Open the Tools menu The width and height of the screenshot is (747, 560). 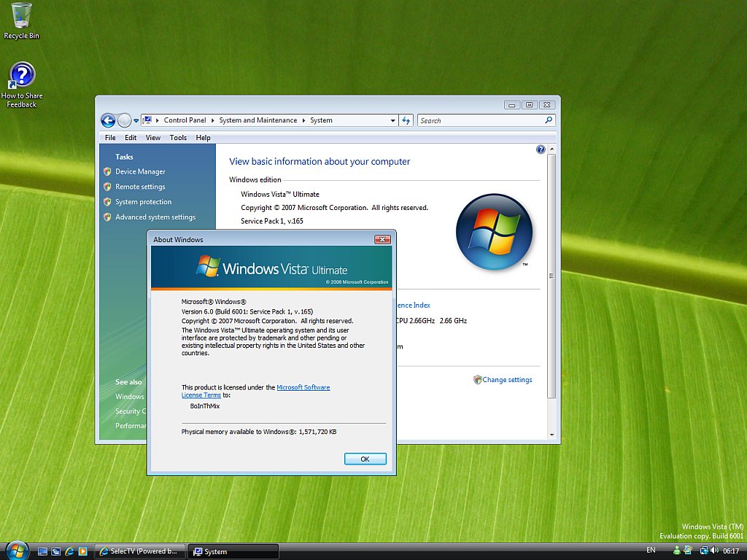click(x=178, y=138)
